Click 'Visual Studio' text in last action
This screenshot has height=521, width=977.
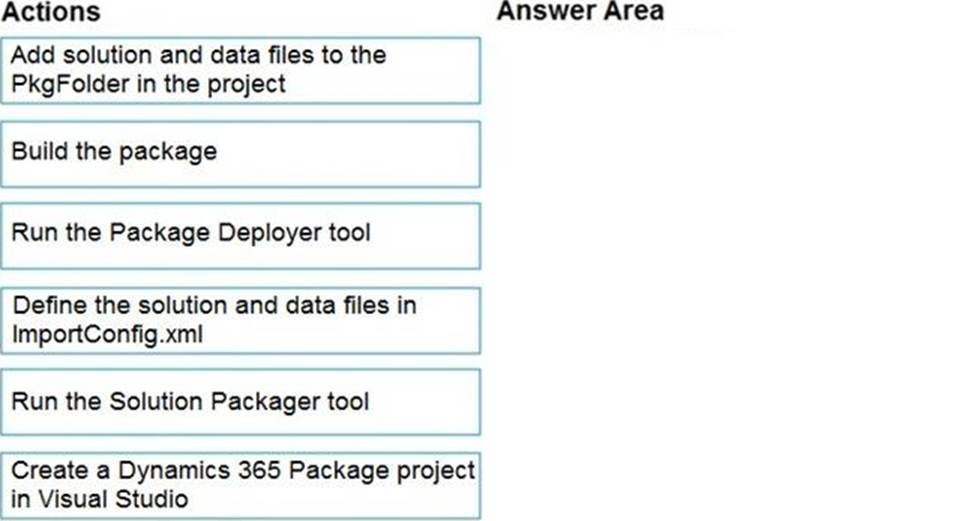[x=113, y=499]
